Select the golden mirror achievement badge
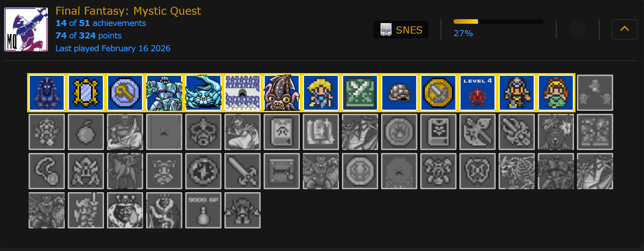Screen dimensions: 644x251 (x=86, y=93)
